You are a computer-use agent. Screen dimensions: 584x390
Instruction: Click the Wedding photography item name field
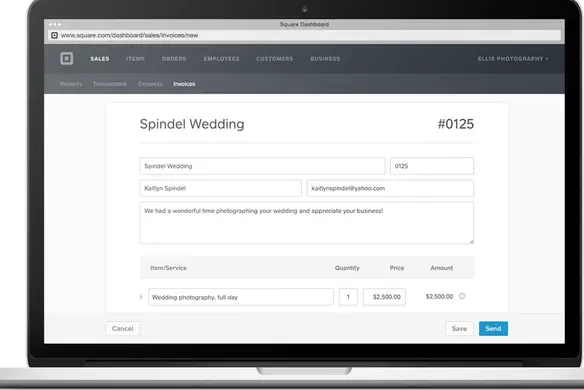(x=241, y=297)
